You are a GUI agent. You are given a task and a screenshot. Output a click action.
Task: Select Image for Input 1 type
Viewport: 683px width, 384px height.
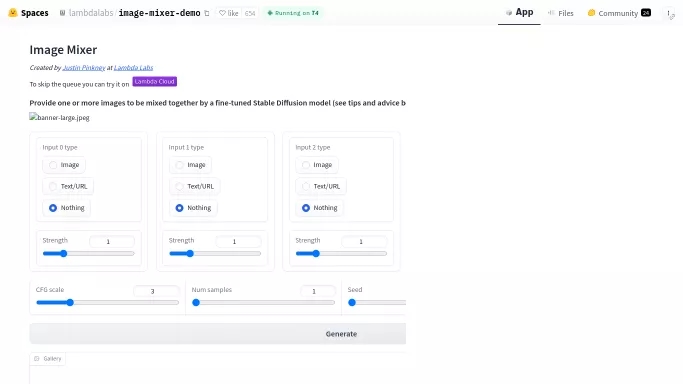point(190,165)
